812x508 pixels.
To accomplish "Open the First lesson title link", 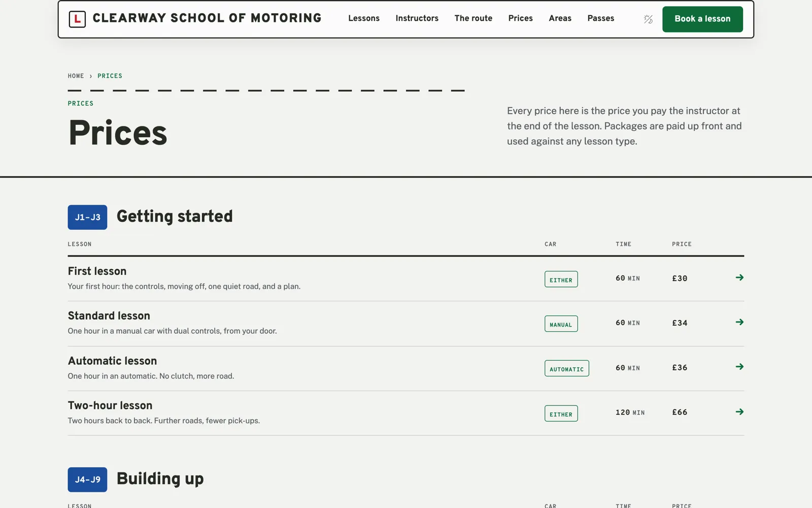I will (x=97, y=271).
